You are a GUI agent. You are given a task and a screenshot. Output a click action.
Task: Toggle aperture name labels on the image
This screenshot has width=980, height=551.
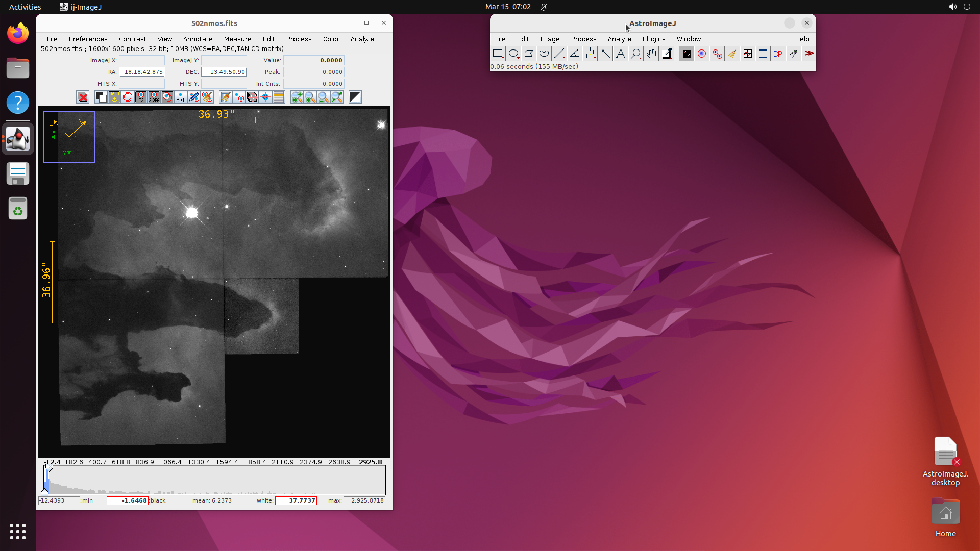[x=114, y=97]
